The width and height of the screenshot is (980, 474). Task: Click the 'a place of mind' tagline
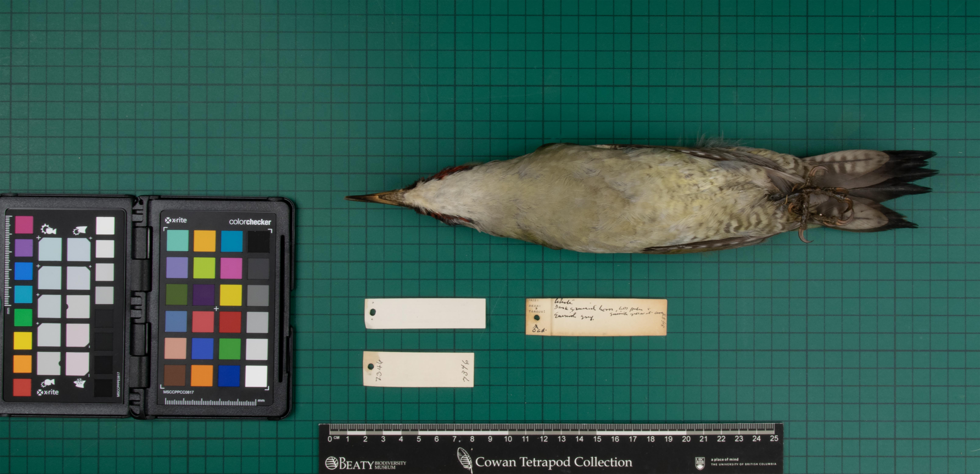(x=725, y=459)
